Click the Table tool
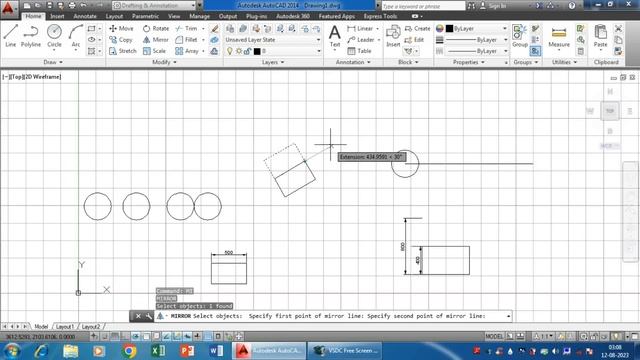 pyautogui.click(x=359, y=51)
